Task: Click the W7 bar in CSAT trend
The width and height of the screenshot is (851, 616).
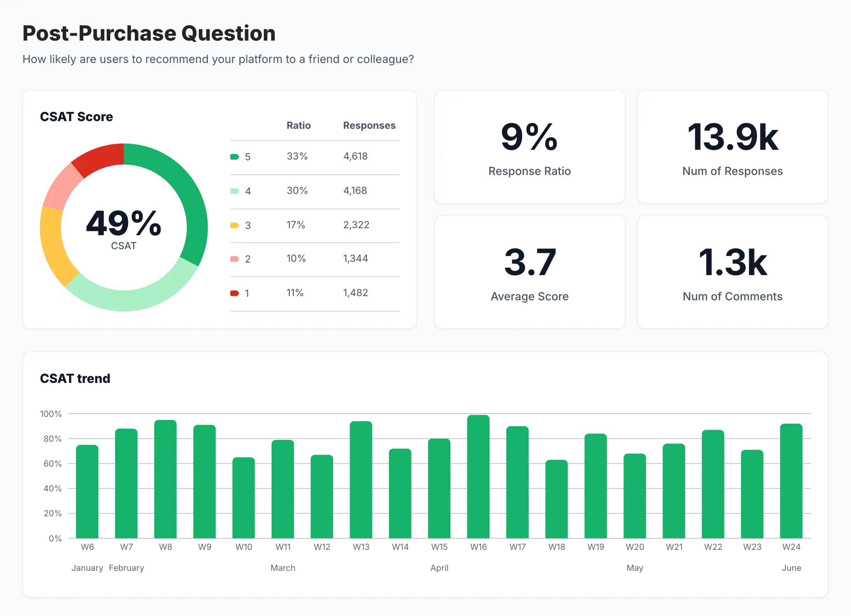Action: tap(126, 483)
